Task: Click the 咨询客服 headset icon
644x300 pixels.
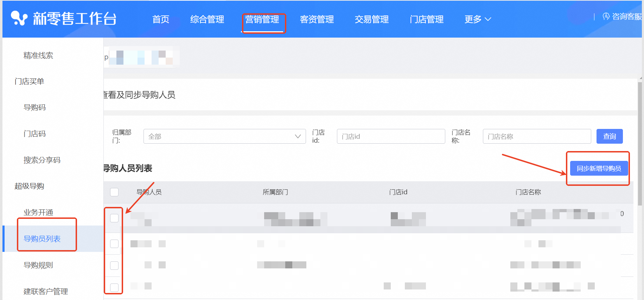Action: [x=606, y=17]
